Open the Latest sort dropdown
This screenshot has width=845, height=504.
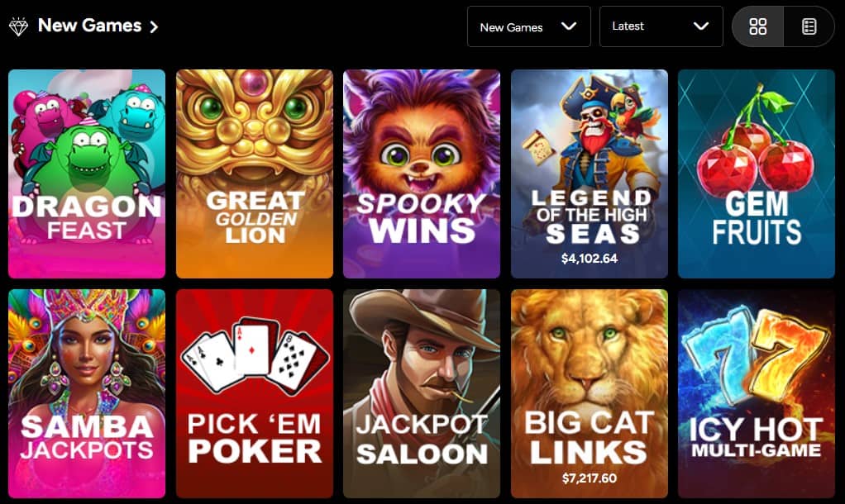point(661,26)
